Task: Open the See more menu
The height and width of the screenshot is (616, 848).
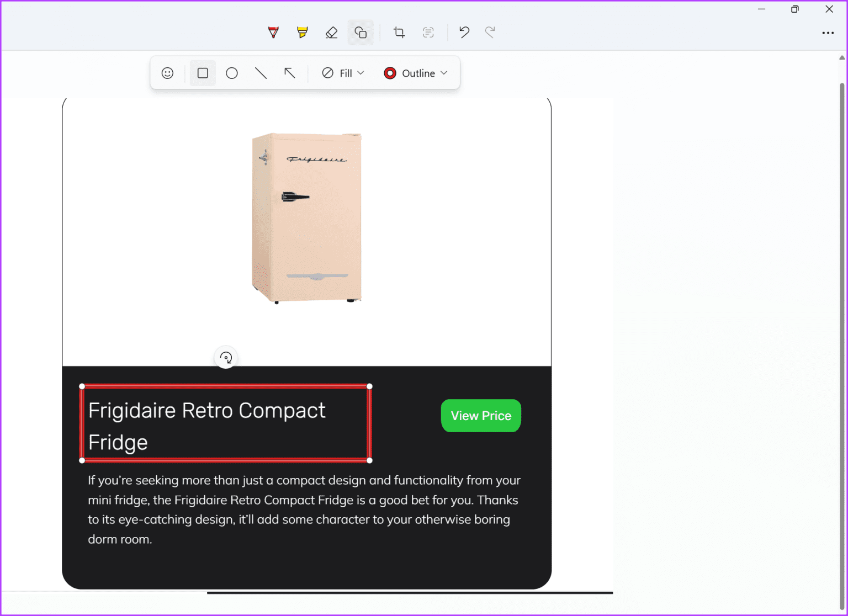Action: 828,33
